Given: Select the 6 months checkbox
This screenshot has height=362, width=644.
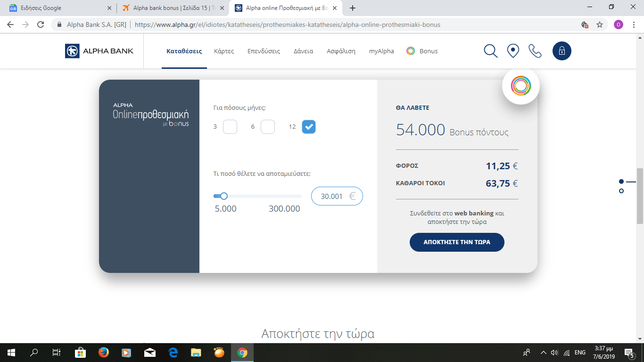Looking at the screenshot, I should click(x=268, y=127).
